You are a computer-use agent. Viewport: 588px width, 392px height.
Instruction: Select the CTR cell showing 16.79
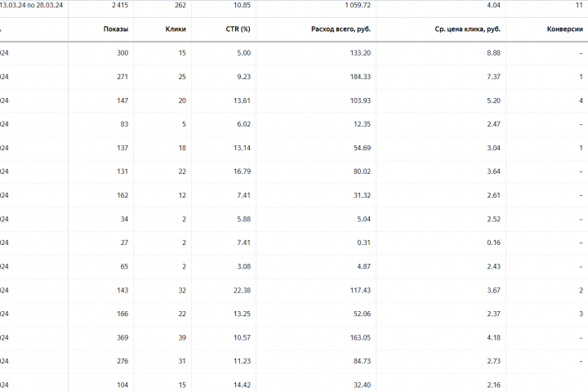[x=240, y=171]
